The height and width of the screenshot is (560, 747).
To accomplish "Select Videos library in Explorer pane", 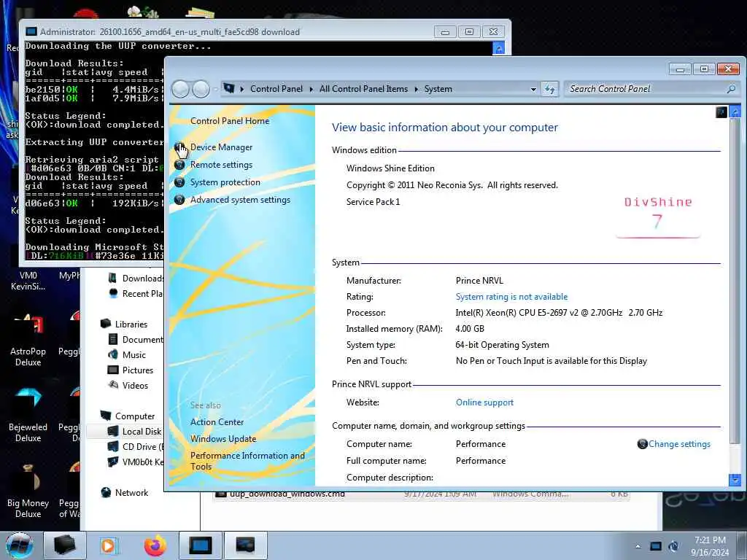I will pos(135,385).
